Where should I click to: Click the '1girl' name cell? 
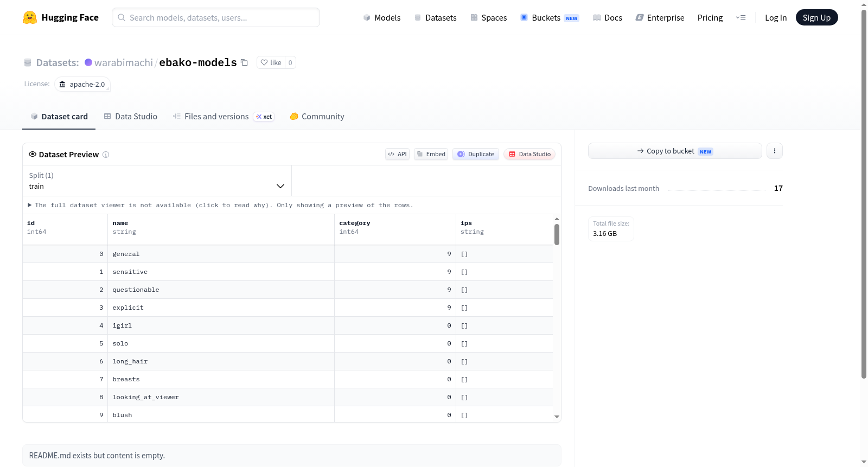click(x=221, y=325)
